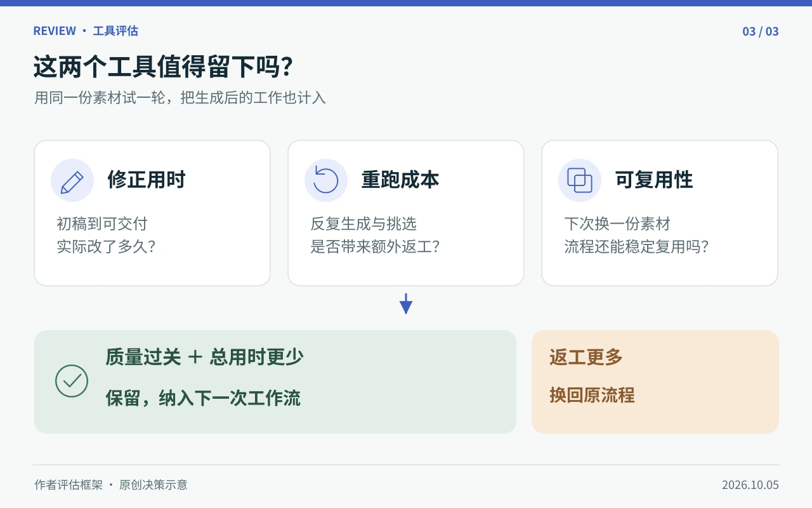Select the "REVIEW · 工具评估" header label

tap(86, 31)
